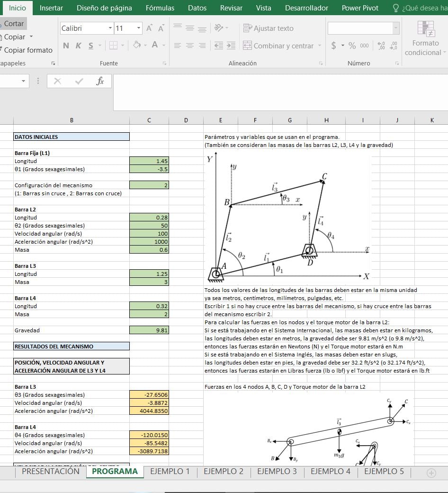Open the Fuente dialog launcher

[164, 64]
